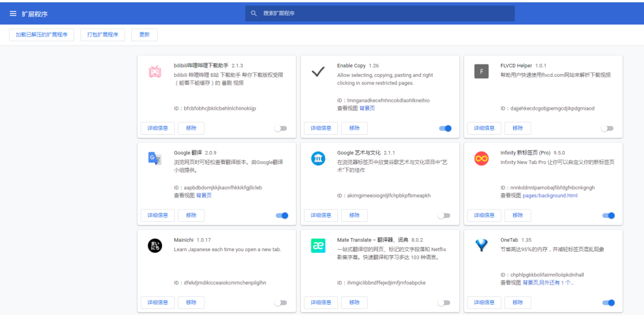Remove the bilibili download helper extension
The image size is (644, 315).
point(191,128)
